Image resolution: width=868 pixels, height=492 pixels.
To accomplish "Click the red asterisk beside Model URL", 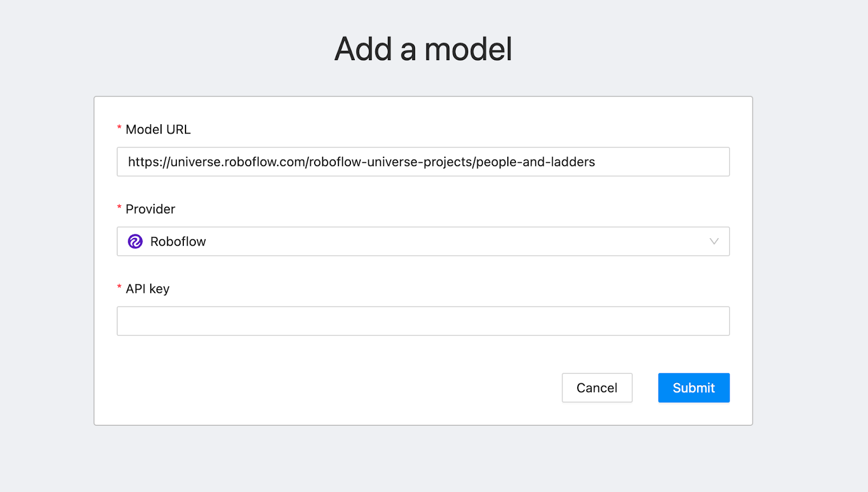I will (x=119, y=129).
